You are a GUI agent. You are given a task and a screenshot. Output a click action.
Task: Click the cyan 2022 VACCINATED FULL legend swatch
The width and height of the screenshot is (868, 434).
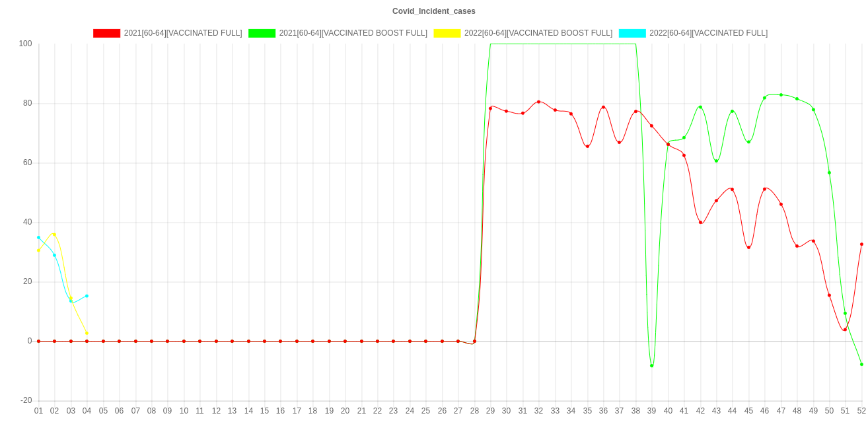point(632,33)
